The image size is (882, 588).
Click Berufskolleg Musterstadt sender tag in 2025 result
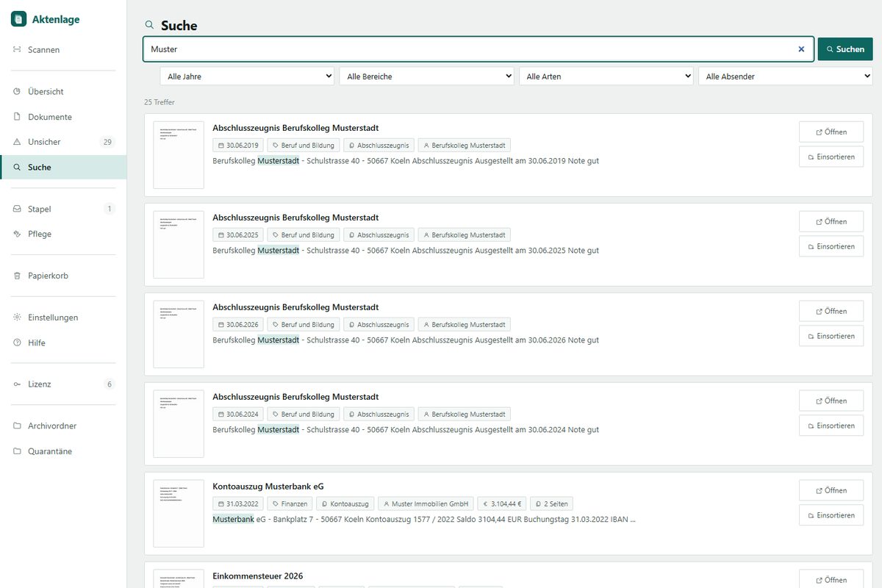[x=465, y=235]
